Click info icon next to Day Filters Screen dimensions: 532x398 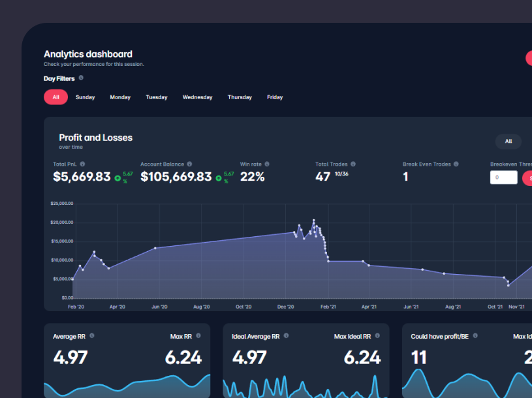pos(81,78)
